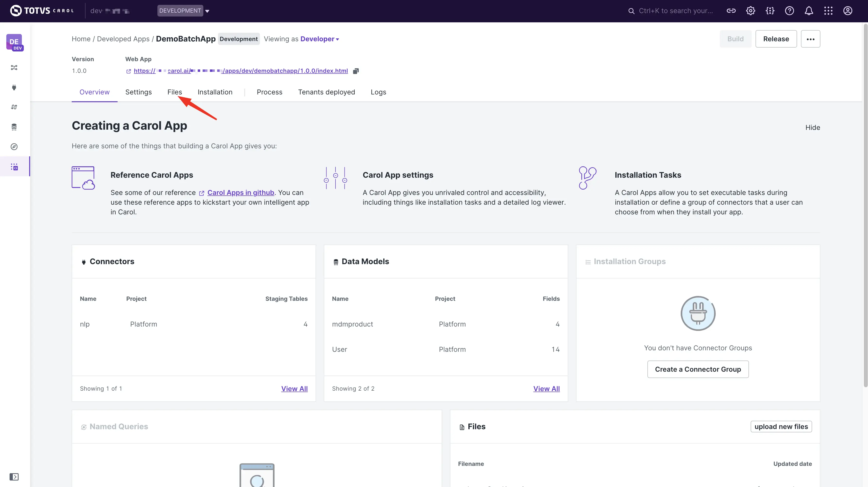Image resolution: width=868 pixels, height=487 pixels.
Task: Click the Build button
Action: (x=735, y=39)
